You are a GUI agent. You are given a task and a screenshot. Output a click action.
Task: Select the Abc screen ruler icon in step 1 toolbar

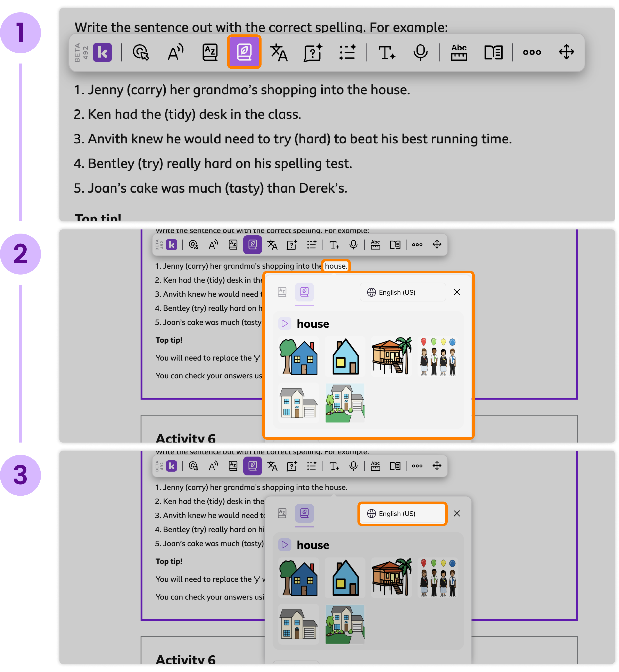pos(459,52)
